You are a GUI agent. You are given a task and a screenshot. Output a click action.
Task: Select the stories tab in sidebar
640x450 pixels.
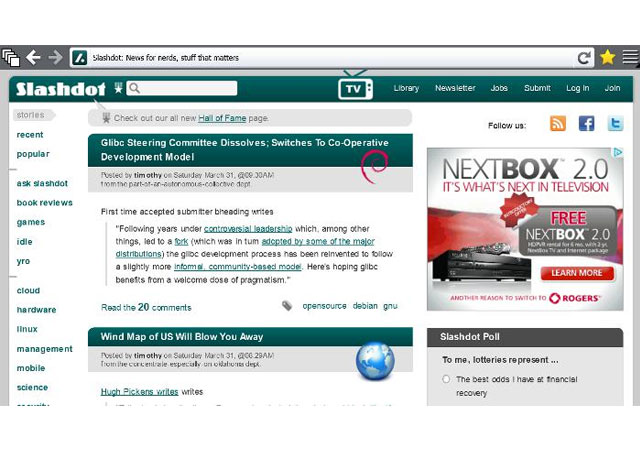(33, 115)
